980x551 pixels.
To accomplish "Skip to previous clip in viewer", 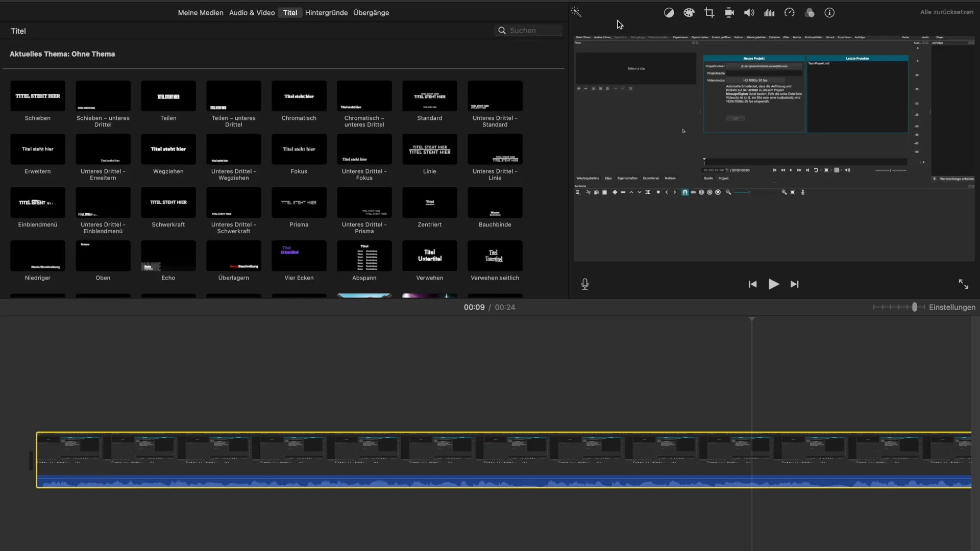I will click(752, 284).
